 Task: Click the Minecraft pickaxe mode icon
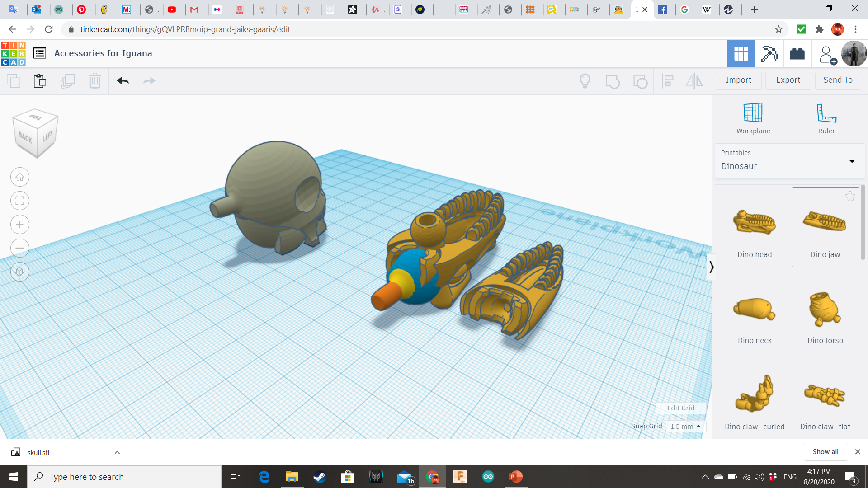click(x=769, y=54)
